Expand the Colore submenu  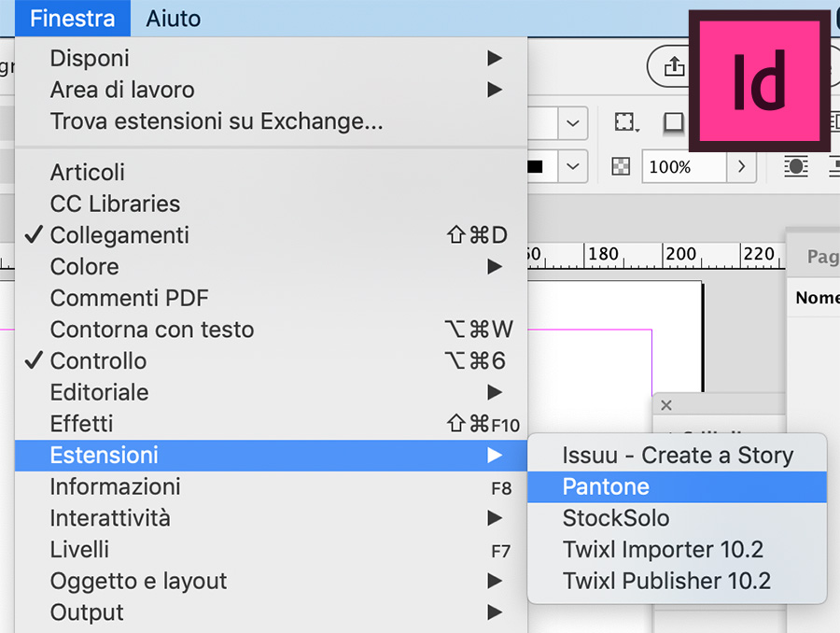pos(271,266)
